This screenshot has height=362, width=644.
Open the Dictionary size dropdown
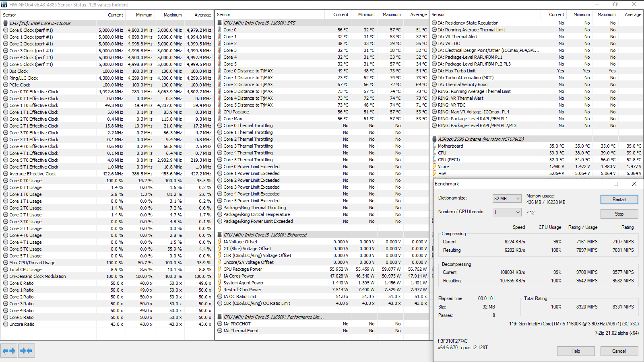[507, 199]
